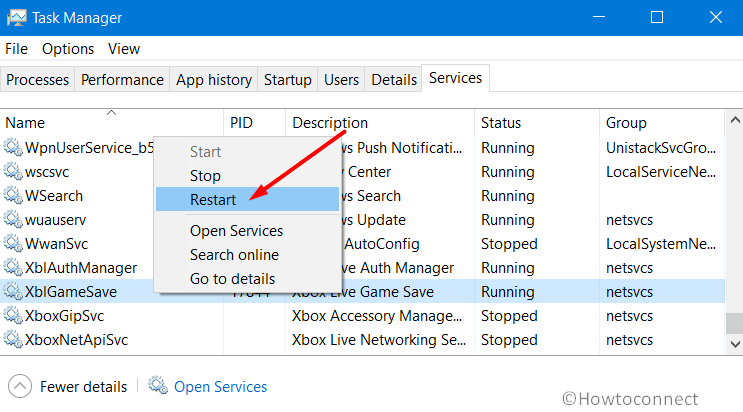Choose Restart from the context menu

247,200
